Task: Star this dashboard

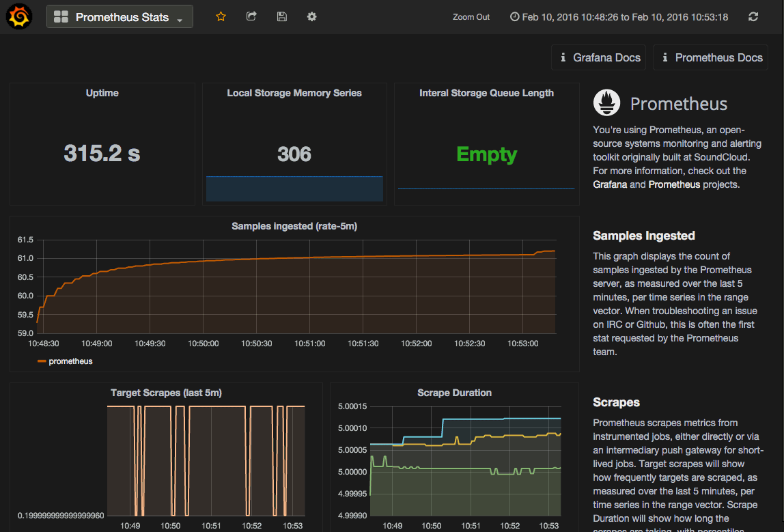Action: (x=221, y=16)
